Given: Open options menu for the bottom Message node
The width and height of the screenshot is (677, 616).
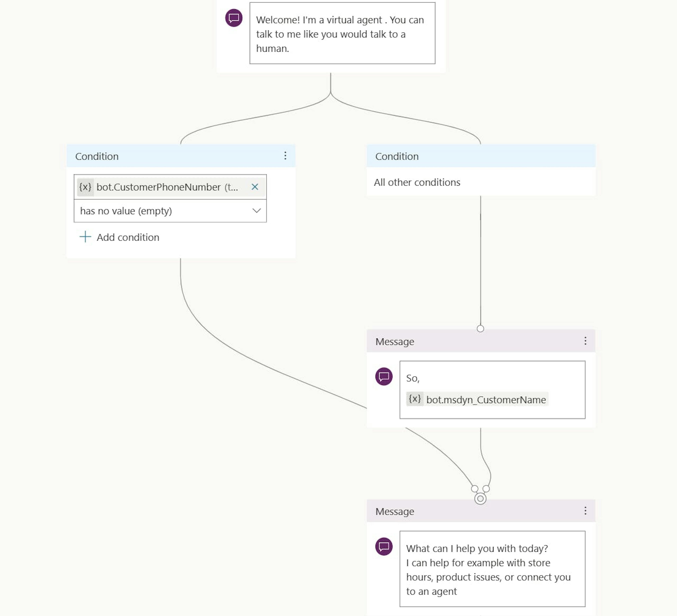Looking at the screenshot, I should pyautogui.click(x=585, y=511).
